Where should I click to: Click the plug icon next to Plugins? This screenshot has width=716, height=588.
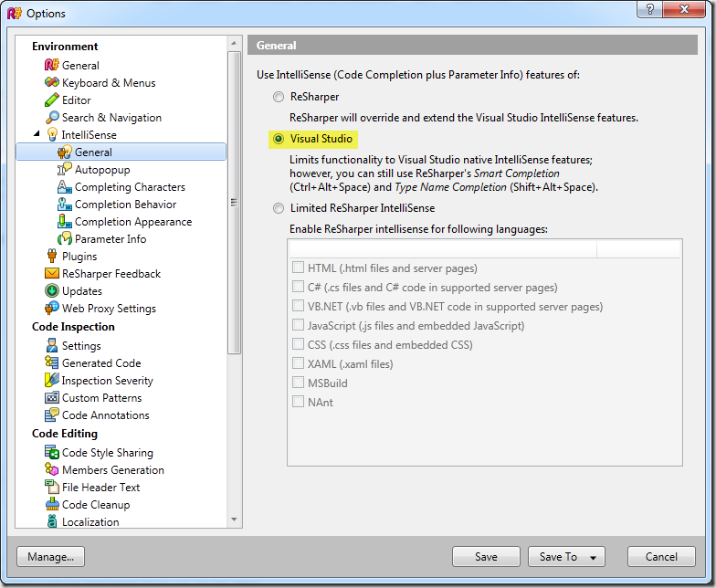click(51, 256)
